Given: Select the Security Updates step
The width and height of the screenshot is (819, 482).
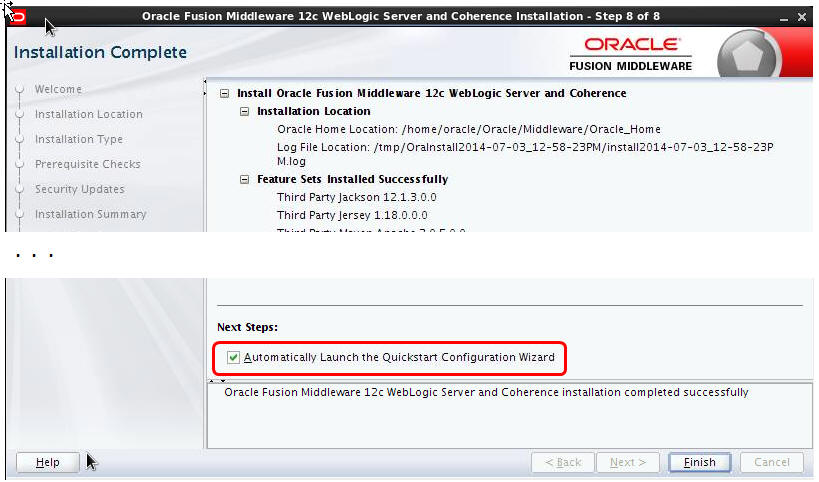Looking at the screenshot, I should pyautogui.click(x=79, y=190).
